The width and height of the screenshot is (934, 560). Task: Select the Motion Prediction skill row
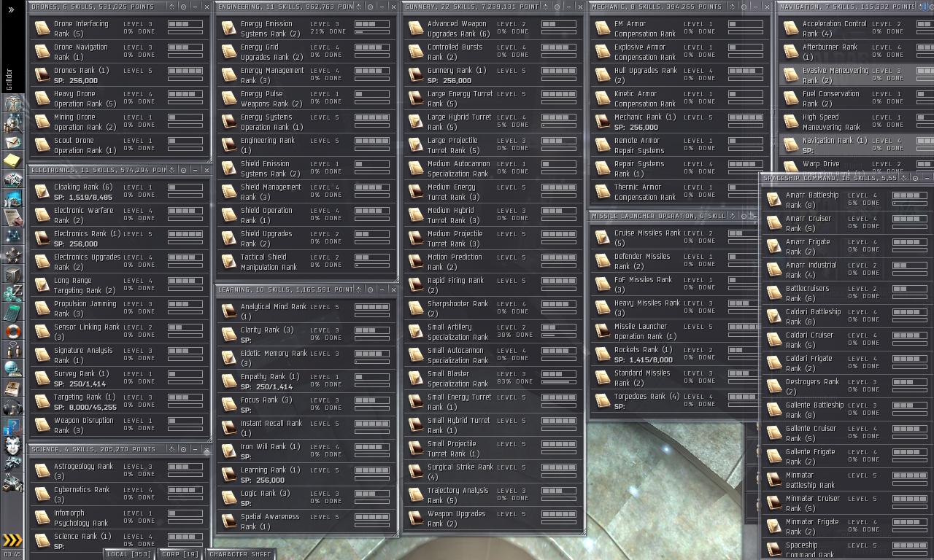click(x=492, y=262)
